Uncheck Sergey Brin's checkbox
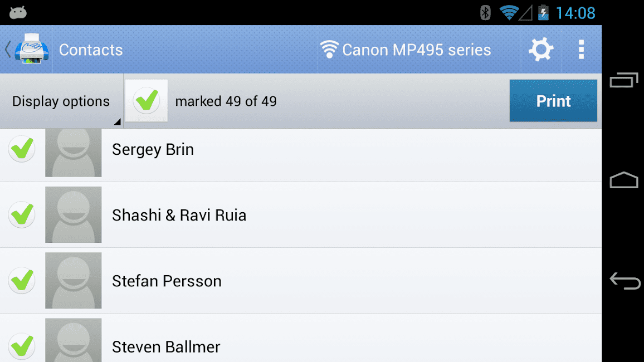 click(x=22, y=149)
